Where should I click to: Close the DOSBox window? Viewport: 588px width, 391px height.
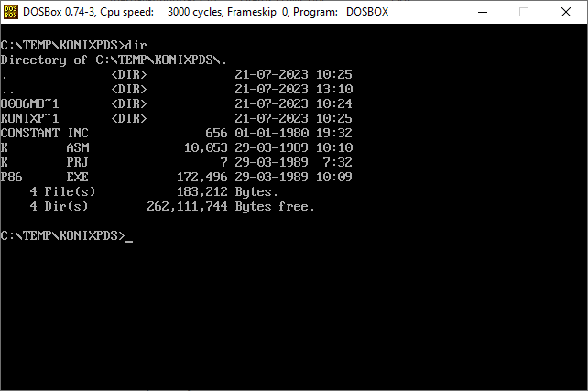[566, 12]
